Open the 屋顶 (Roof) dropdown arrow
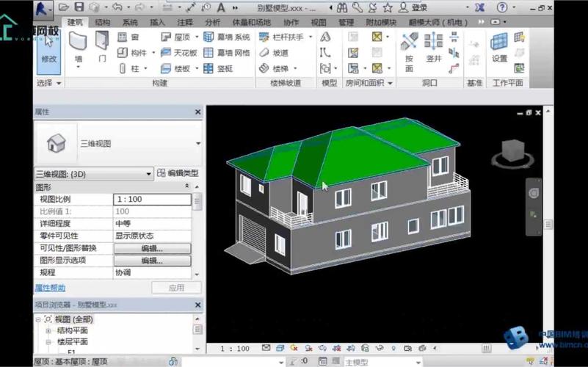Viewport: 588px width, 367px height. point(197,37)
